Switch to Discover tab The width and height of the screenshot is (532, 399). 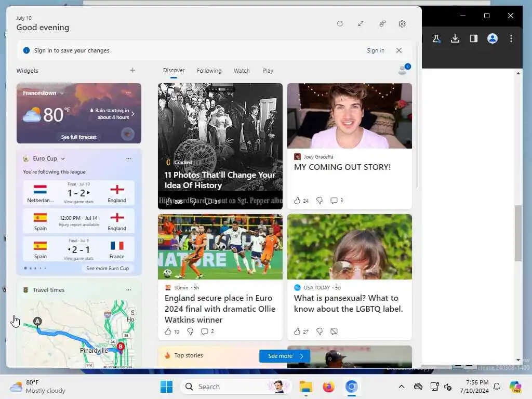(x=174, y=70)
